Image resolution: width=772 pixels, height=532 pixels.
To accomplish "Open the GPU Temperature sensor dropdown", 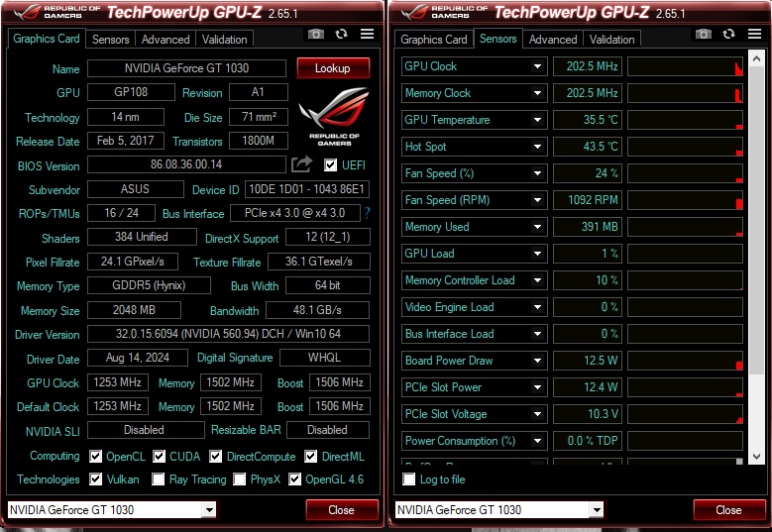I will (538, 120).
